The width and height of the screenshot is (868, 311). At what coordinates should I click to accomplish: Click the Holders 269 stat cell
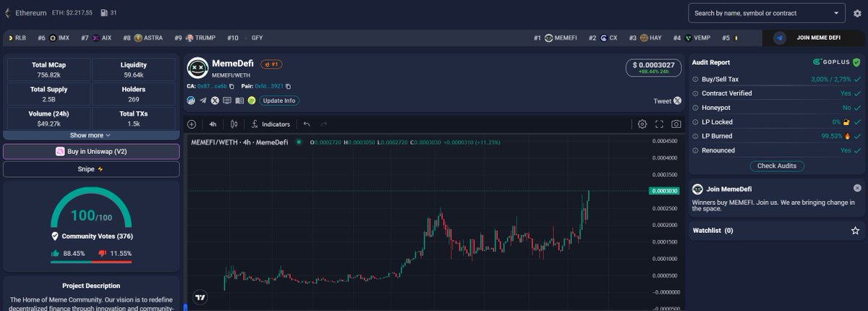click(x=133, y=94)
